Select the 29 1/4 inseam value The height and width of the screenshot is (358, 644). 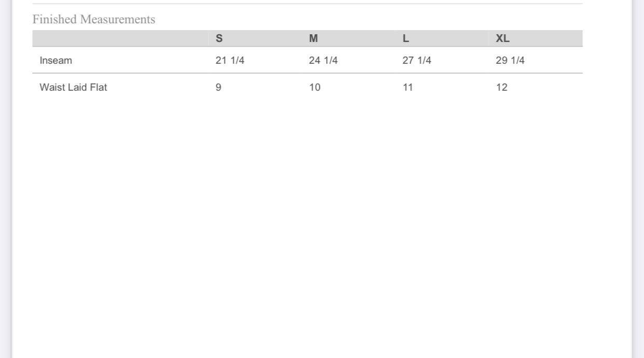coord(510,61)
